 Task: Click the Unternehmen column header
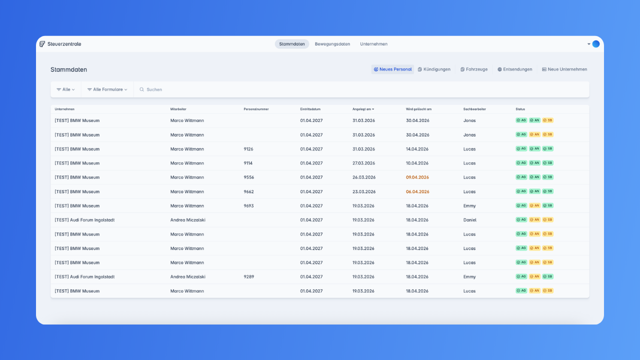pos(64,109)
